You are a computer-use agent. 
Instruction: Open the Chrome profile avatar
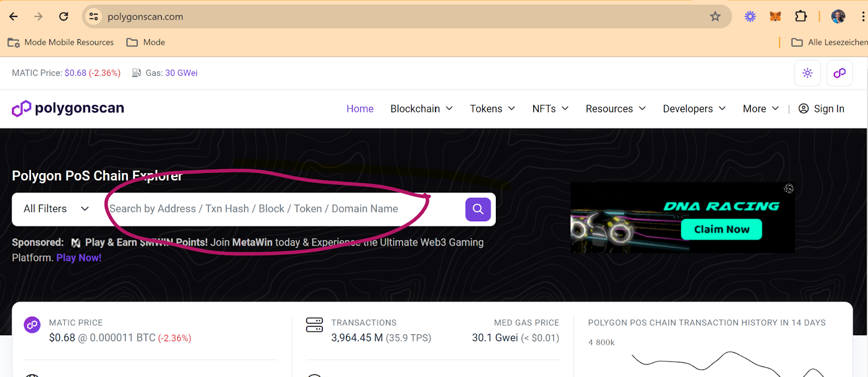point(838,16)
